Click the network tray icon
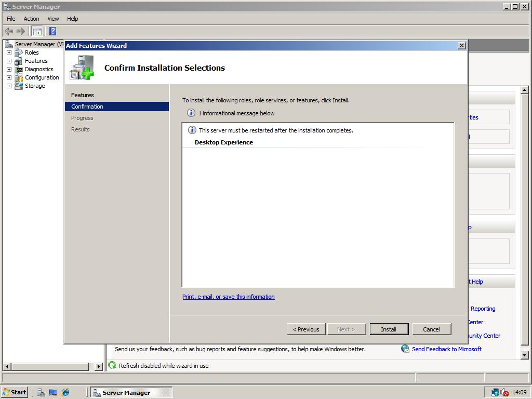Screen dimensions: 532x399 click(495, 393)
